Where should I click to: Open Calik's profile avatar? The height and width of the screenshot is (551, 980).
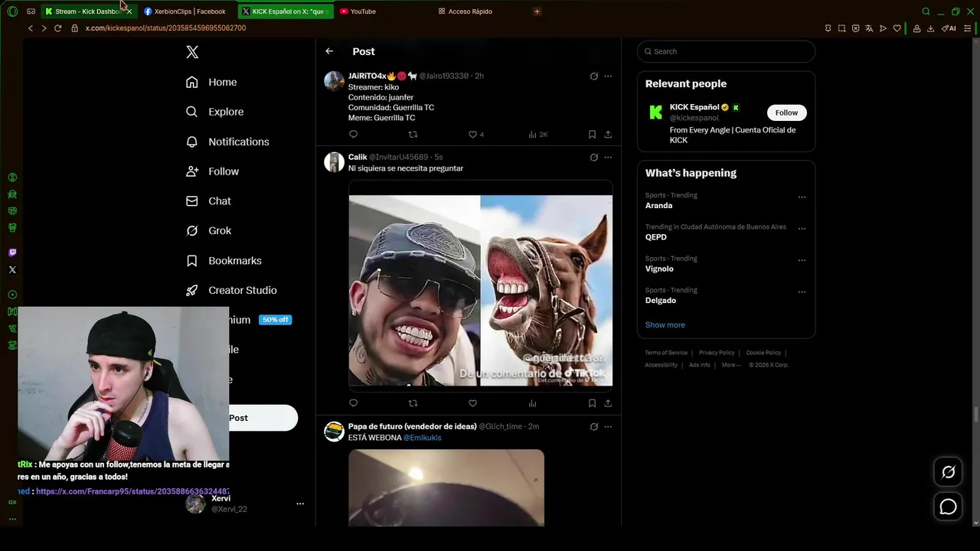coord(334,161)
